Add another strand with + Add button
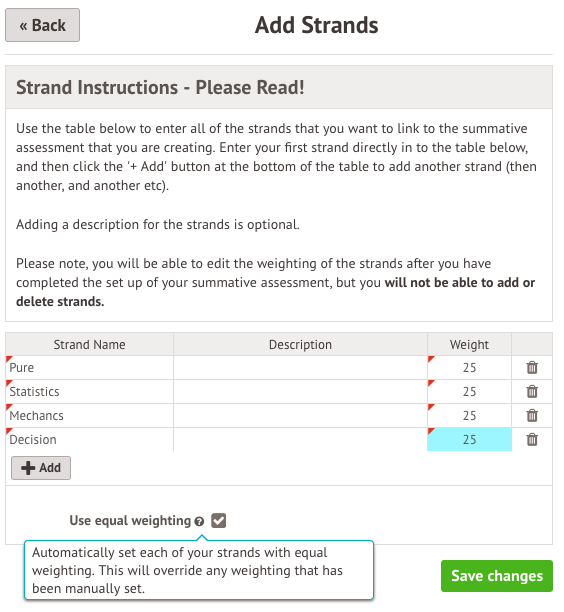Image resolution: width=564 pixels, height=612 pixels. (41, 468)
